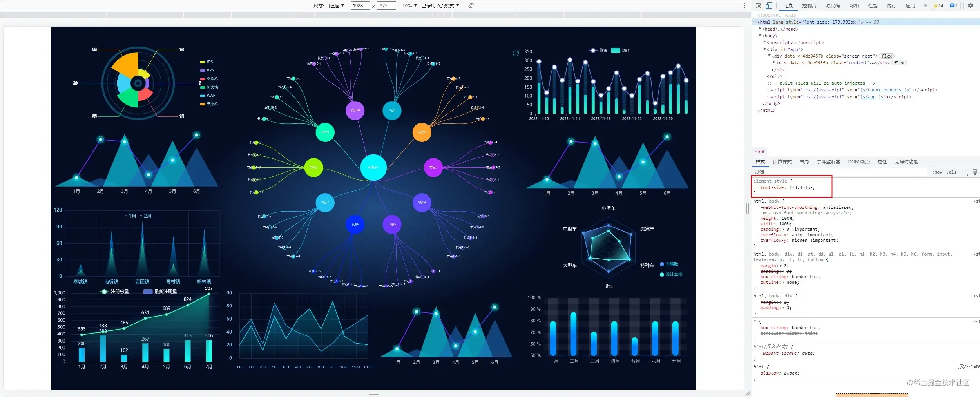Click the new style rule plus icon
Screen dimensions: 980x397
964,172
